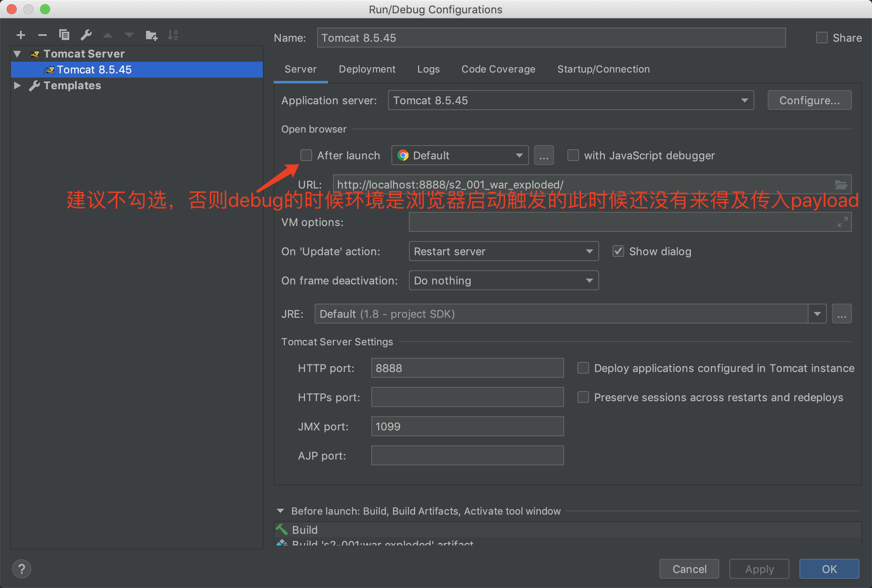
Task: Click the HTTP port field
Action: coord(467,368)
